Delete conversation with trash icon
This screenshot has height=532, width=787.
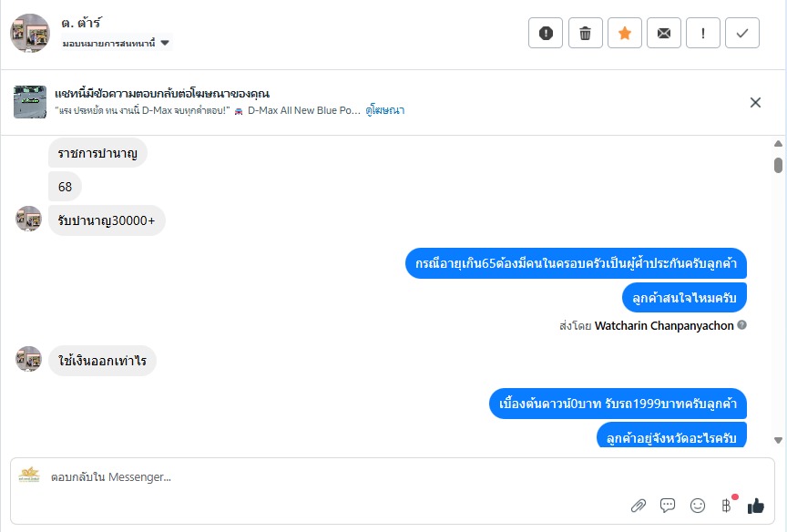[585, 34]
